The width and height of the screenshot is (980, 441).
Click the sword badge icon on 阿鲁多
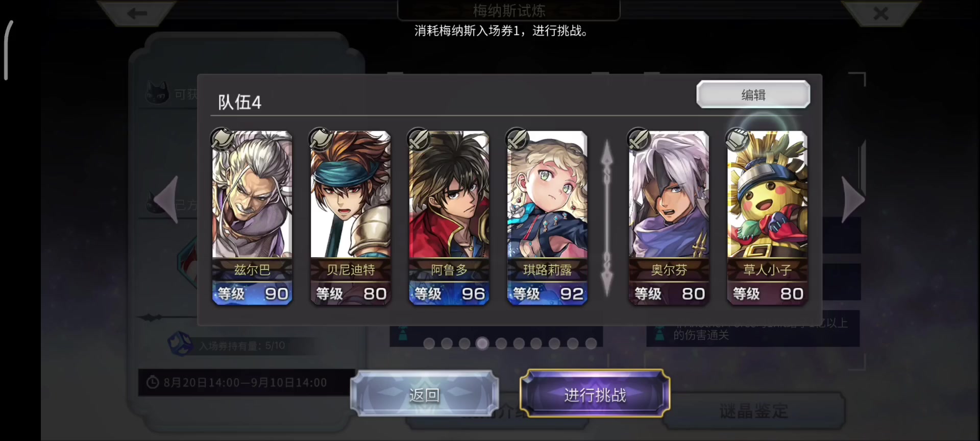(x=419, y=138)
